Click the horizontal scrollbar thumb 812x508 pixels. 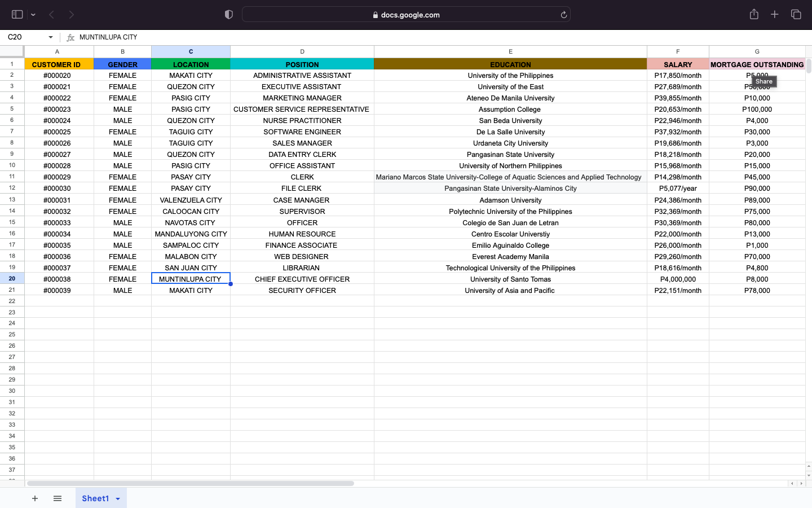point(191,483)
